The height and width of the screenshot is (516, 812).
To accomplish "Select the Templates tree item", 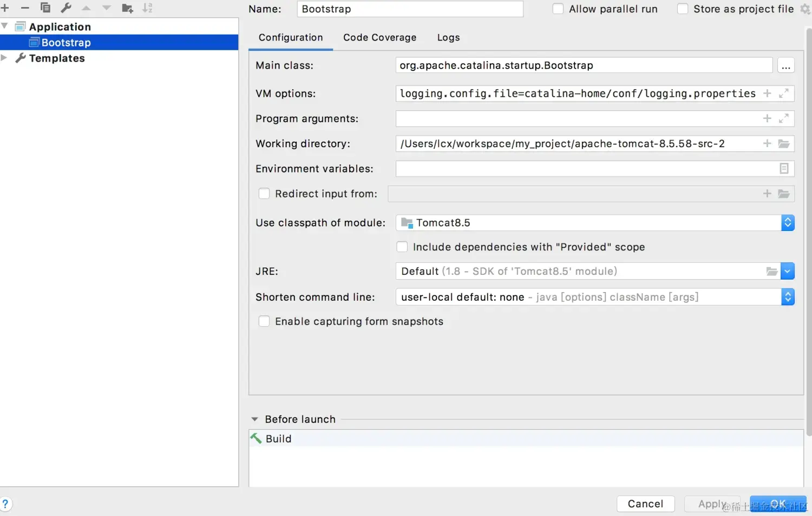I will (x=57, y=58).
